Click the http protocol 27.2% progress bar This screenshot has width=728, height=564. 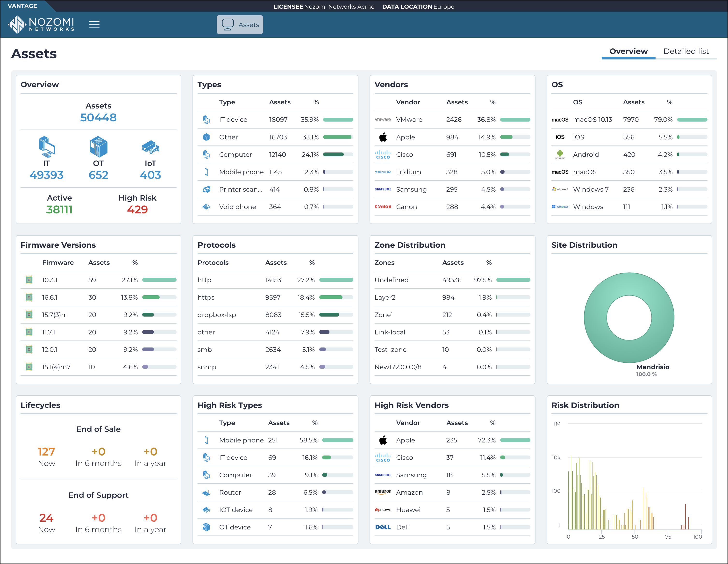(336, 280)
